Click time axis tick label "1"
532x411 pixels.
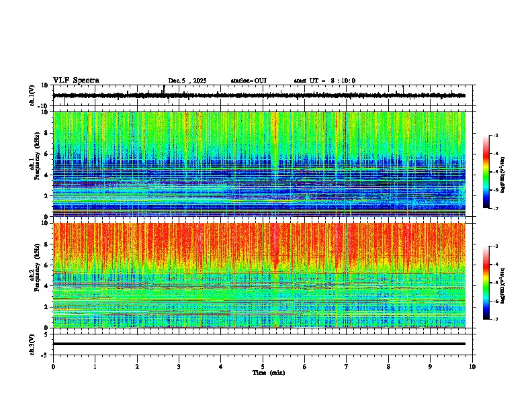[x=95, y=367]
